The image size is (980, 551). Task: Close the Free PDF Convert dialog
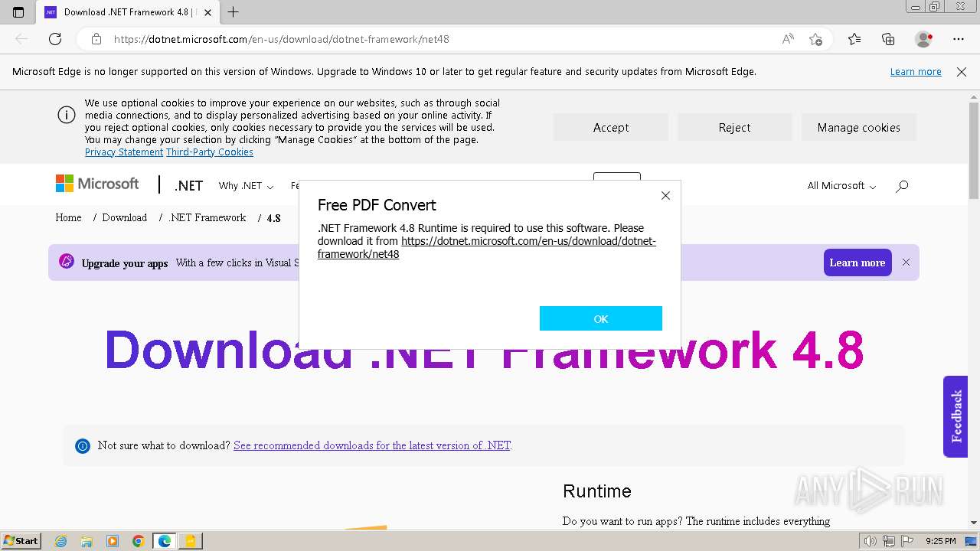(x=665, y=196)
